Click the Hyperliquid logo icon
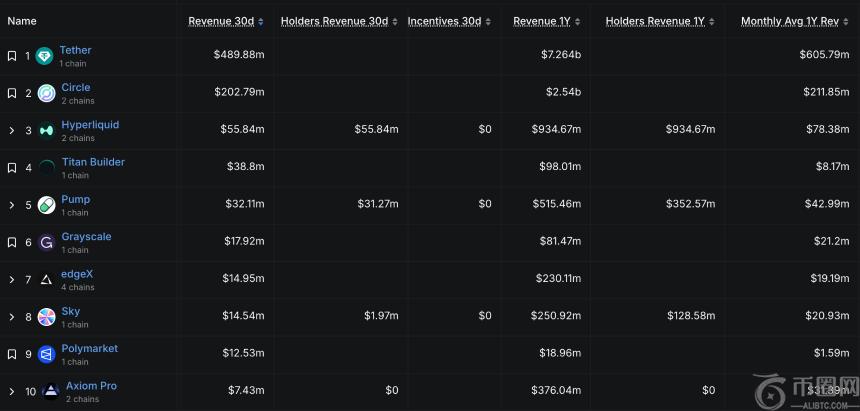 [x=46, y=130]
